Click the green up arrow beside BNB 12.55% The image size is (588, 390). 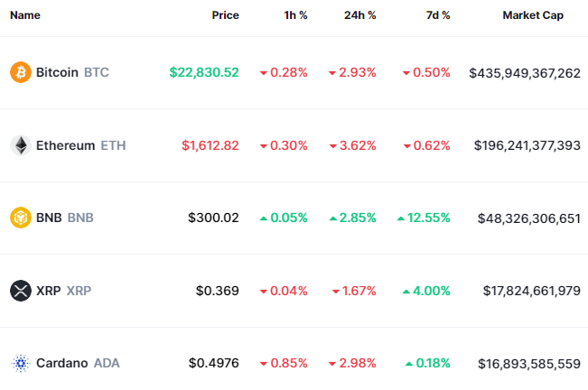[x=401, y=218]
